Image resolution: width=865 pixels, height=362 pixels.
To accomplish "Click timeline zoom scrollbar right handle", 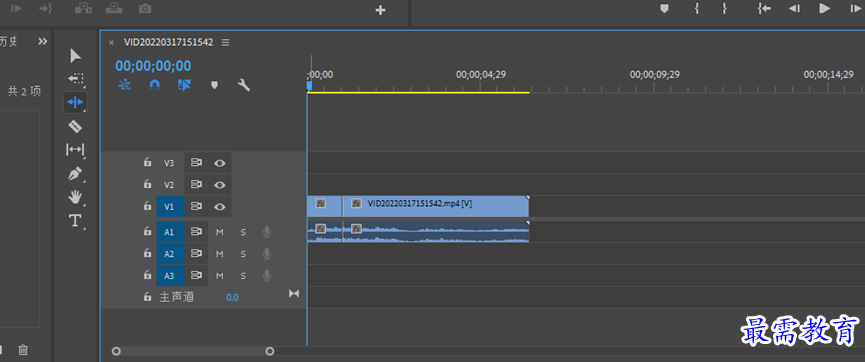I will click(x=270, y=351).
